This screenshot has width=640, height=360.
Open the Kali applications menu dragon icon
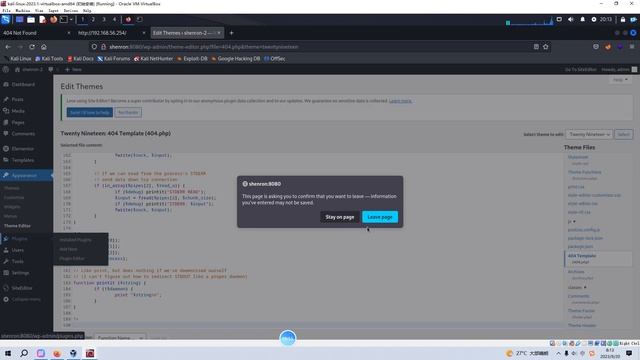[6, 19]
